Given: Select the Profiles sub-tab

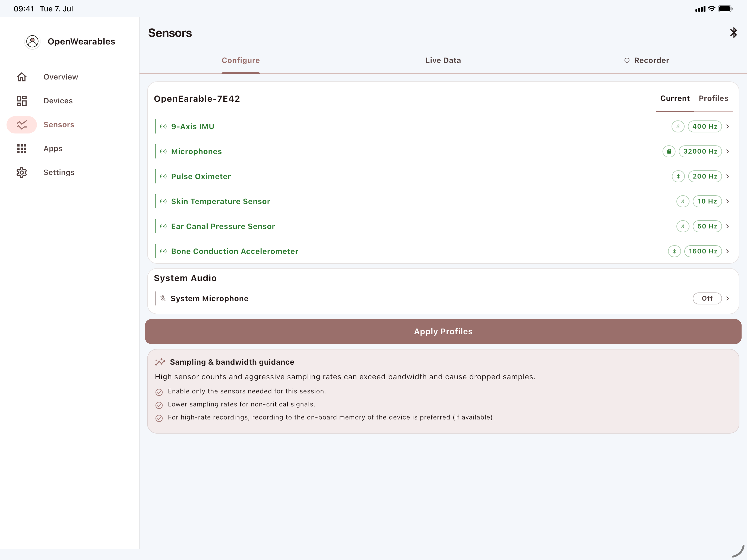Looking at the screenshot, I should pyautogui.click(x=713, y=98).
